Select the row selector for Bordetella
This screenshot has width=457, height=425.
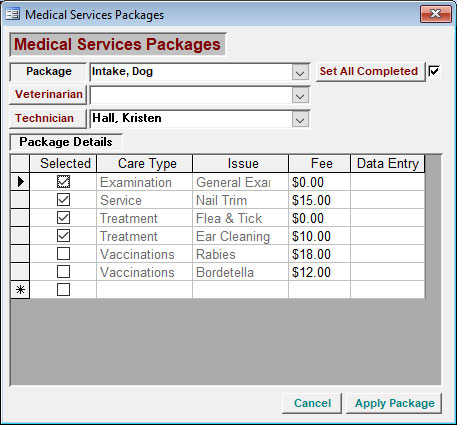(x=20, y=272)
